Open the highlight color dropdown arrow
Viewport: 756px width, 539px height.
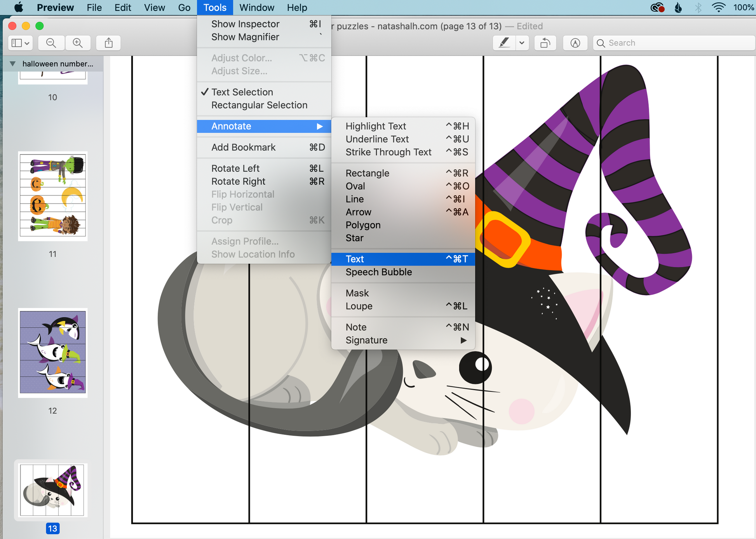tap(522, 43)
